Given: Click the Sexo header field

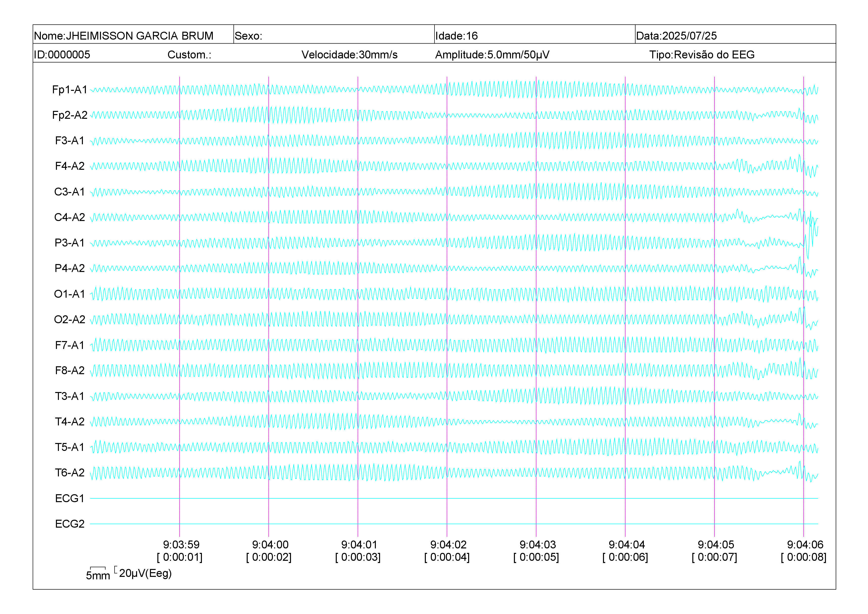Looking at the screenshot, I should [334, 34].
